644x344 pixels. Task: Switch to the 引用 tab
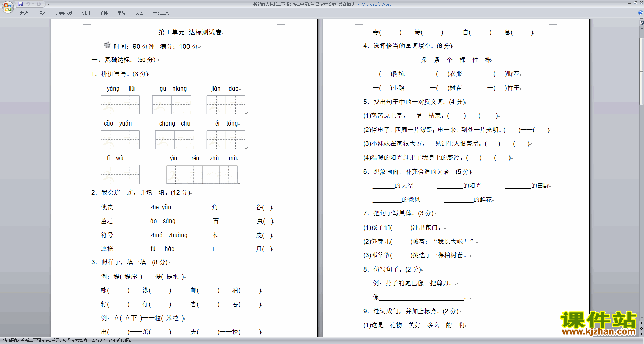pyautogui.click(x=86, y=13)
